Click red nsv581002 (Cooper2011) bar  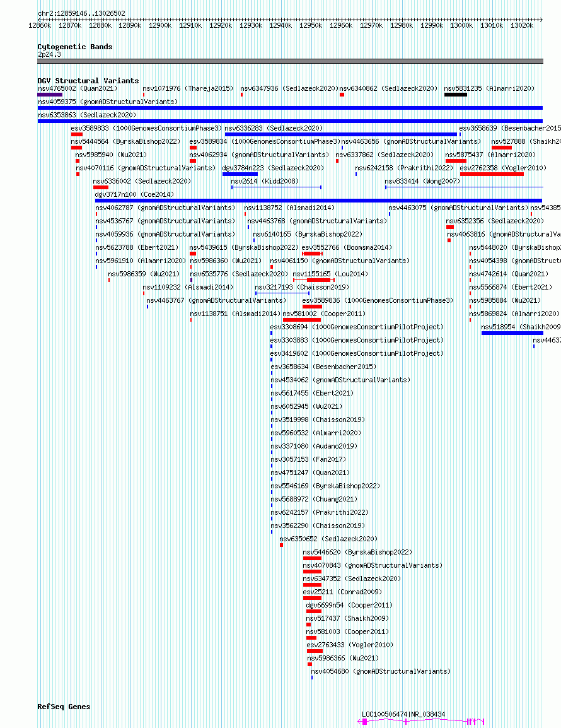tap(301, 320)
